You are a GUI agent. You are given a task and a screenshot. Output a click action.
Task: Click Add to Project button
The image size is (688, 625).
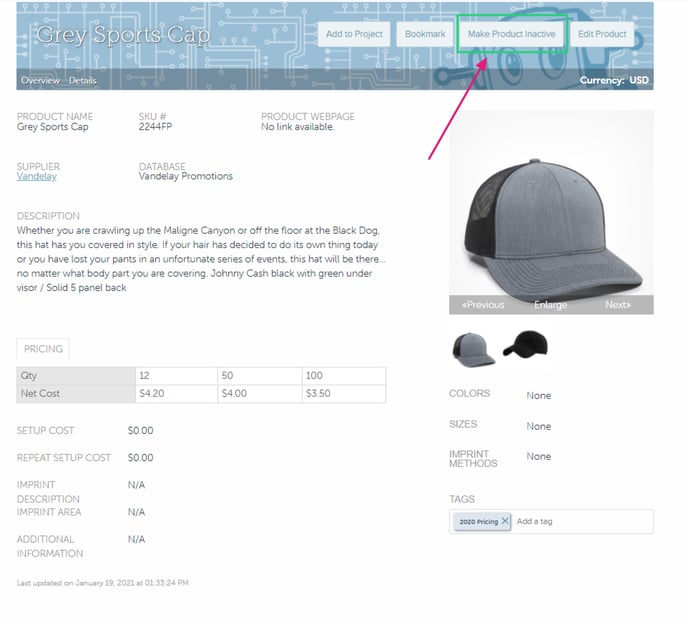[354, 34]
